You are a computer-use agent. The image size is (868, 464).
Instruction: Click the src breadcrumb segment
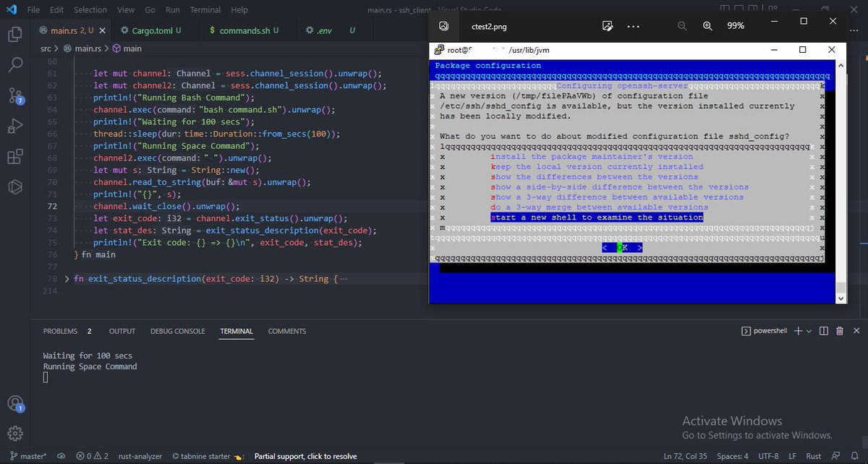pos(46,48)
